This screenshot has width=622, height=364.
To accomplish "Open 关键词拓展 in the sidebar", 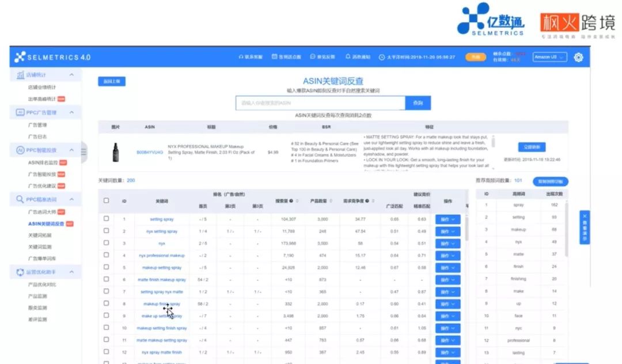I will (40, 235).
